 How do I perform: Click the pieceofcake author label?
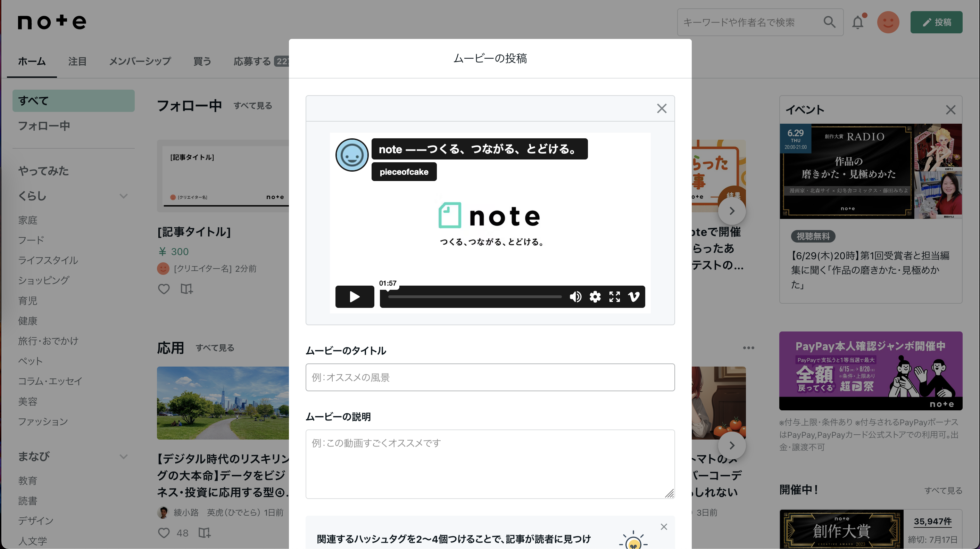[404, 172]
